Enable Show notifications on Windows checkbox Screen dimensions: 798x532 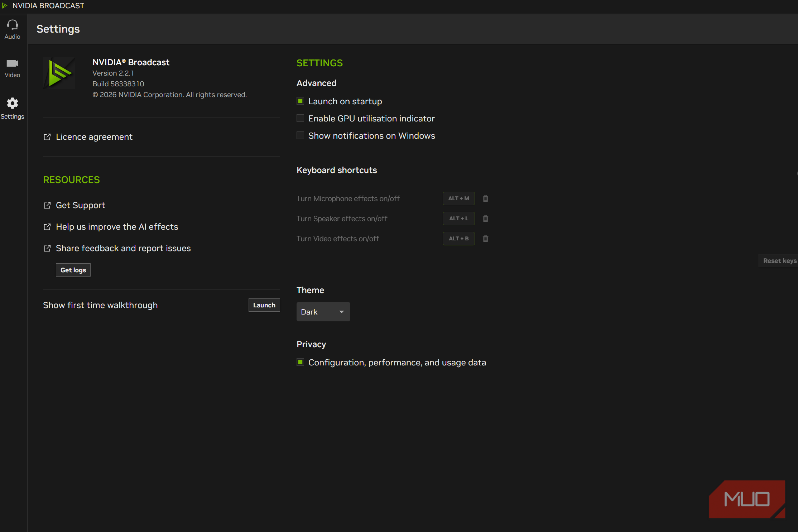pos(301,135)
